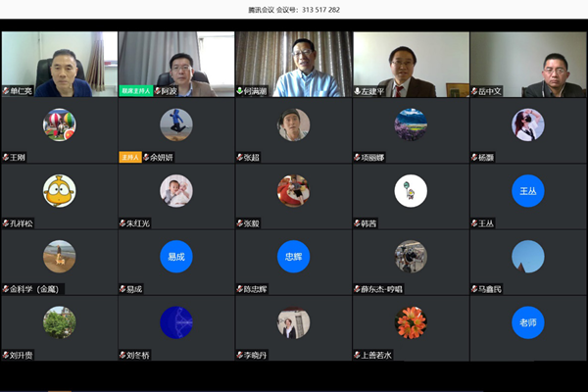Click the orange flower avatar of 上善若水

coord(411,321)
